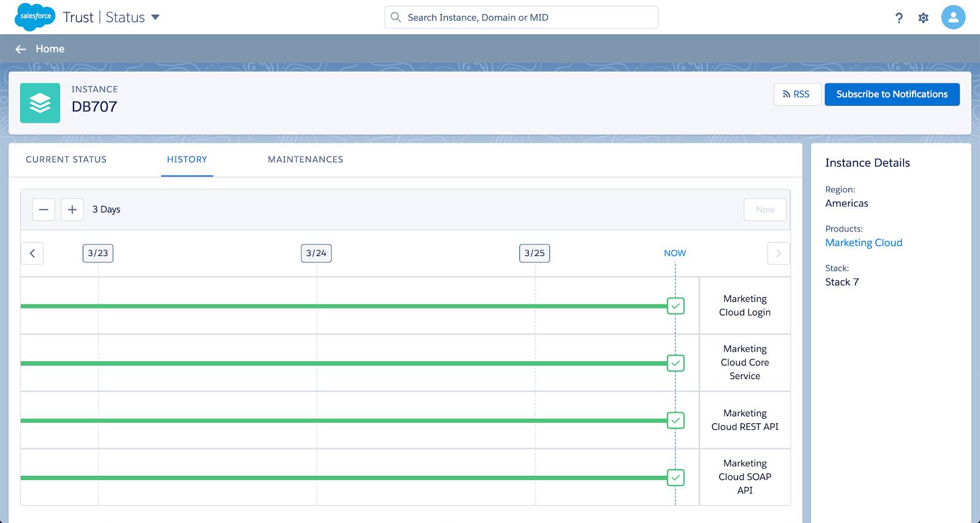Click the DB707 instance name
Screen dimensions: 980x523
pos(94,107)
